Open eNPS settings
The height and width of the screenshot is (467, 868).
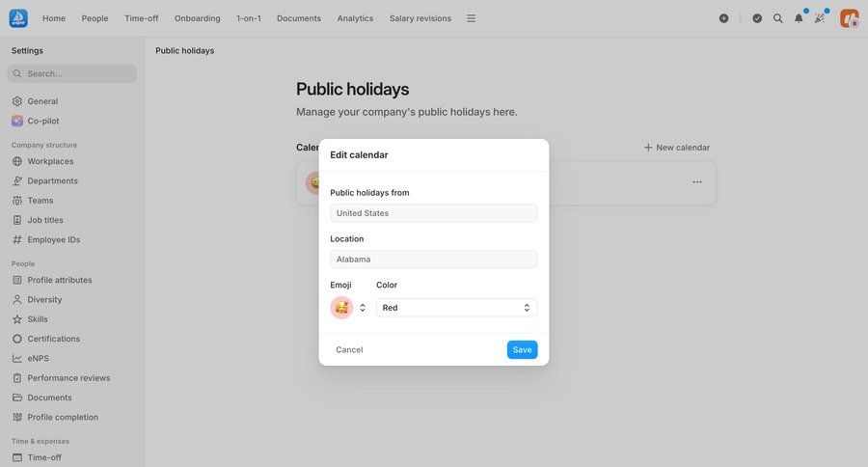[x=39, y=358]
